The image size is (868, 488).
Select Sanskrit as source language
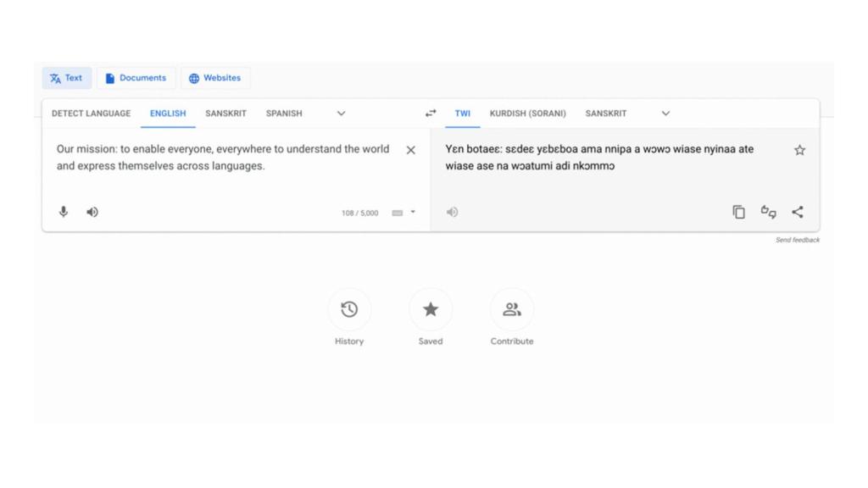(225, 114)
